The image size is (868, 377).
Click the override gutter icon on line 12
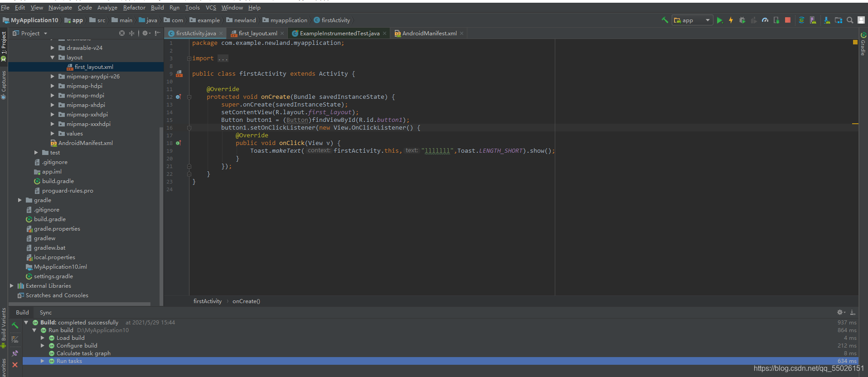178,97
